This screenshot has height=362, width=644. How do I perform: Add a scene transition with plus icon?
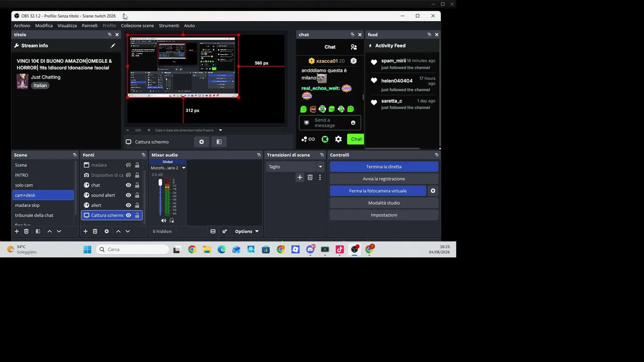tap(300, 177)
